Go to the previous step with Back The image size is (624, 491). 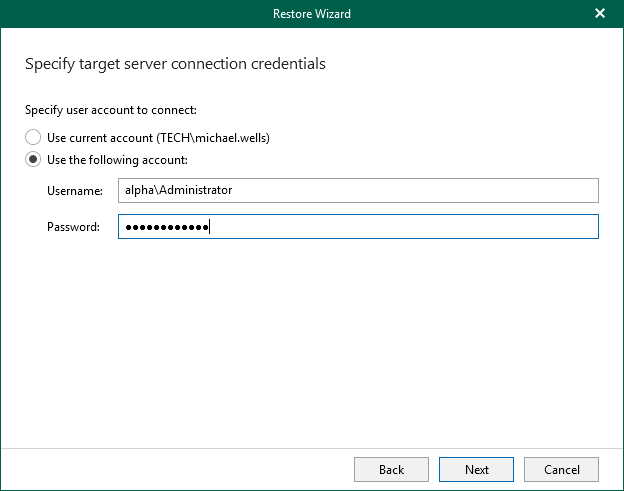pos(391,469)
